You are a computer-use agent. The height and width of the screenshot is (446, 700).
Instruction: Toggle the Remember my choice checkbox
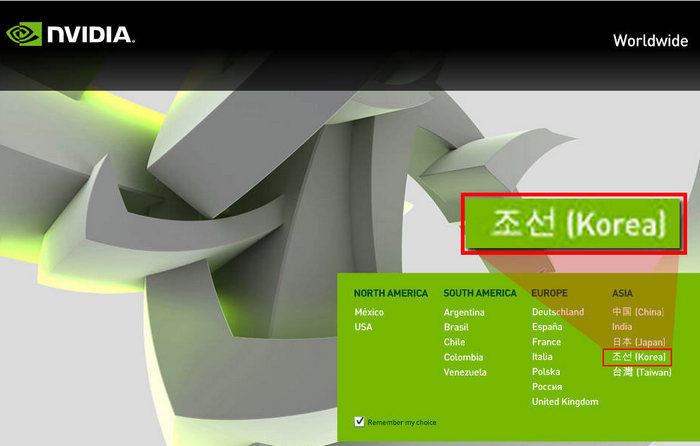pyautogui.click(x=360, y=422)
